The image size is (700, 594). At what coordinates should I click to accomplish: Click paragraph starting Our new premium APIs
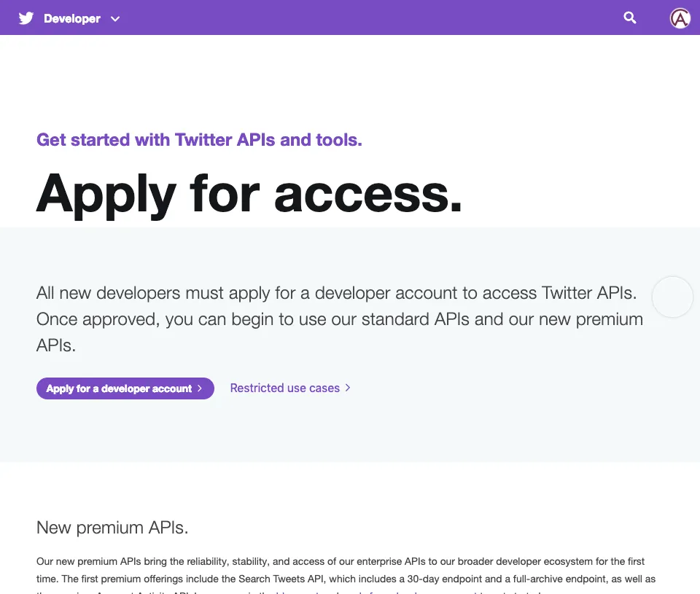[x=346, y=577]
